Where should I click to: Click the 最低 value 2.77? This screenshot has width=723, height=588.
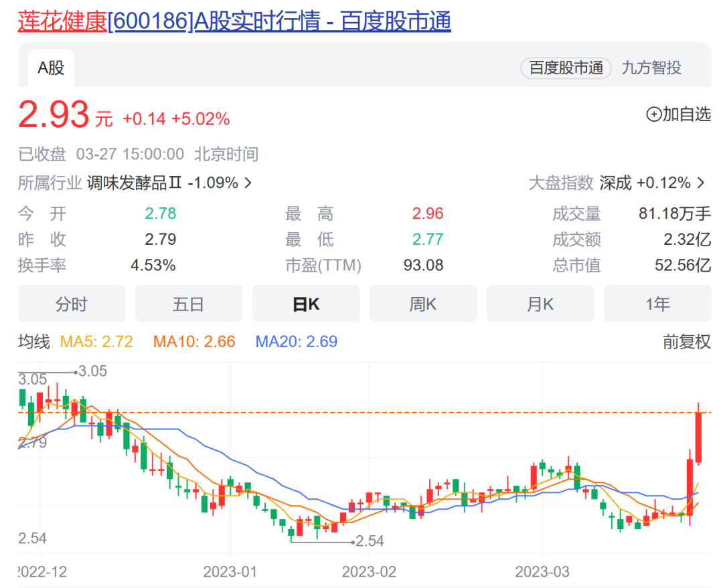tap(427, 239)
